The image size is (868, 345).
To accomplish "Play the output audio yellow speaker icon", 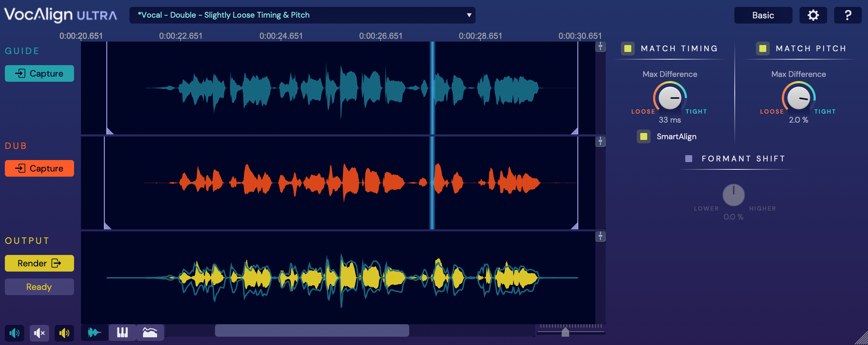I will 64,333.
